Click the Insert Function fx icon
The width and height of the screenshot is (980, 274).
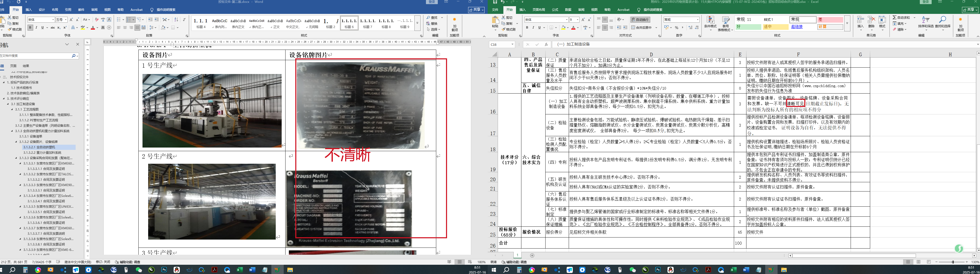pos(546,44)
